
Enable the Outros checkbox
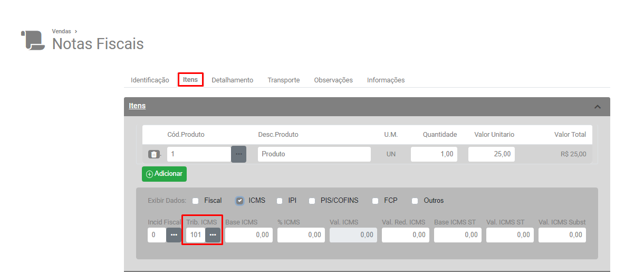(x=415, y=201)
